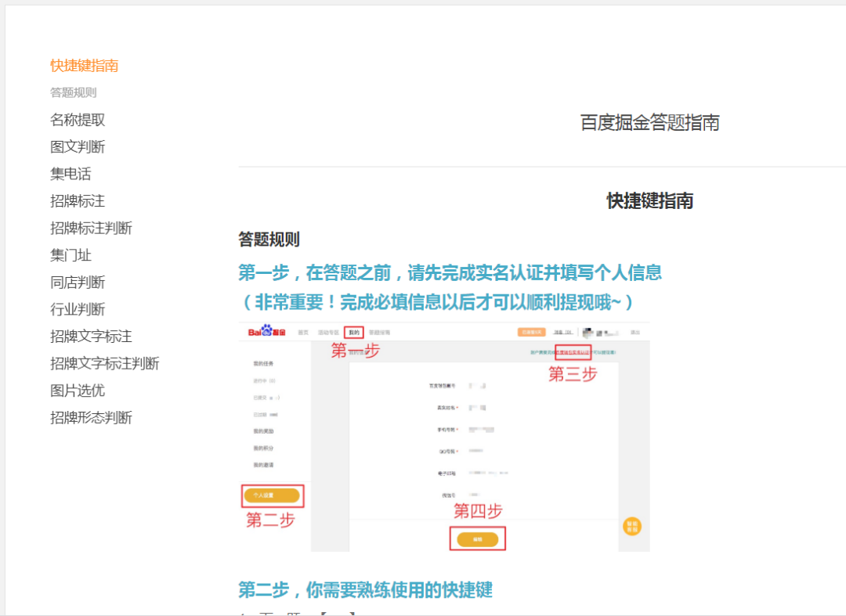Image resolution: width=846 pixels, height=616 pixels.
Task: Select the 同店判断 sidebar link
Action: 78,283
